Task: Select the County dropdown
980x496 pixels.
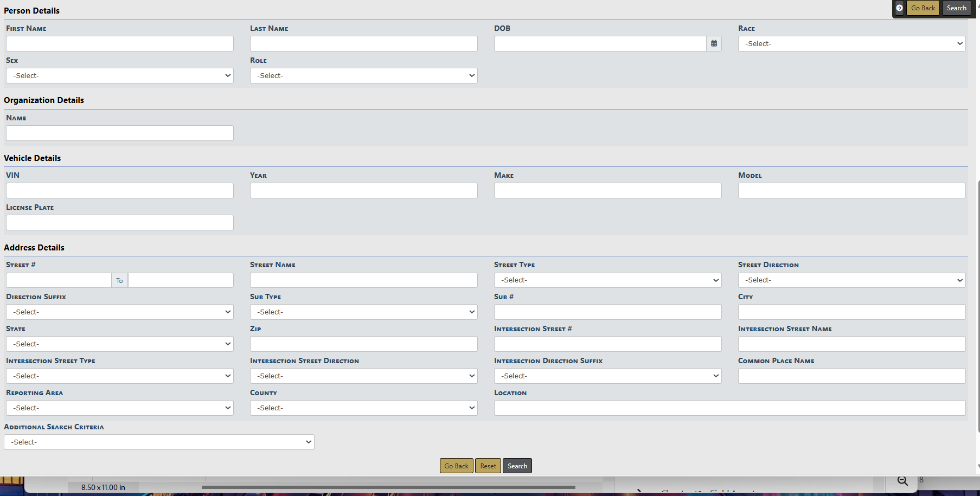Action: (x=363, y=408)
